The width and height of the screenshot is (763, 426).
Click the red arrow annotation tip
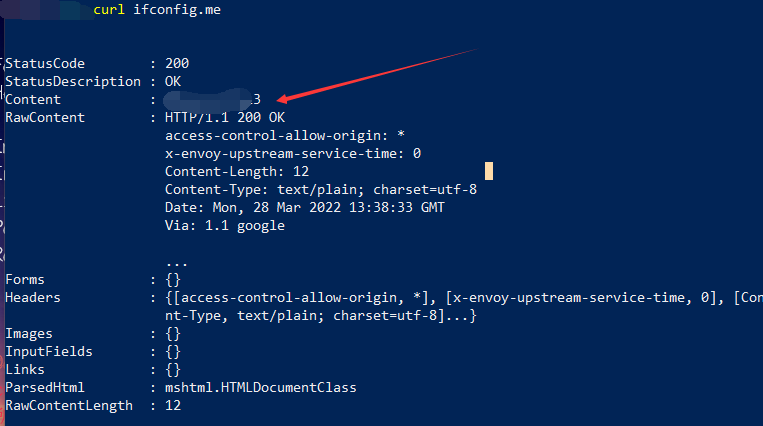click(281, 100)
